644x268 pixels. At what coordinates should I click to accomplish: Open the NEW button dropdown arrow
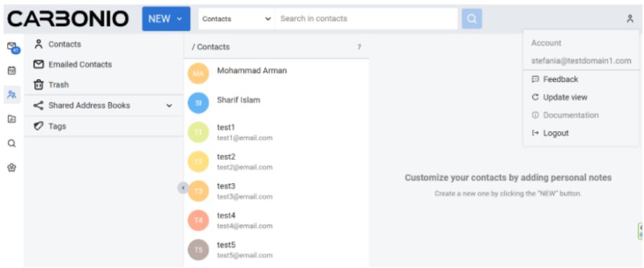[x=179, y=19]
